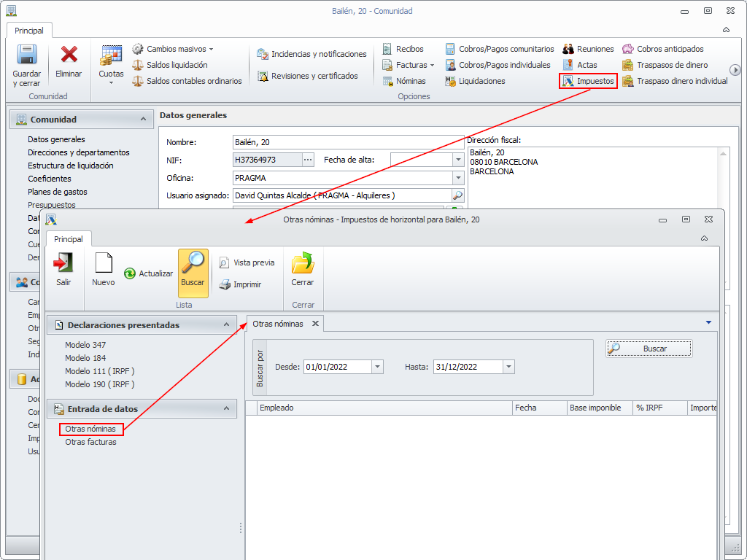
Task: Open Impuestos in the ribbon
Action: click(x=589, y=81)
